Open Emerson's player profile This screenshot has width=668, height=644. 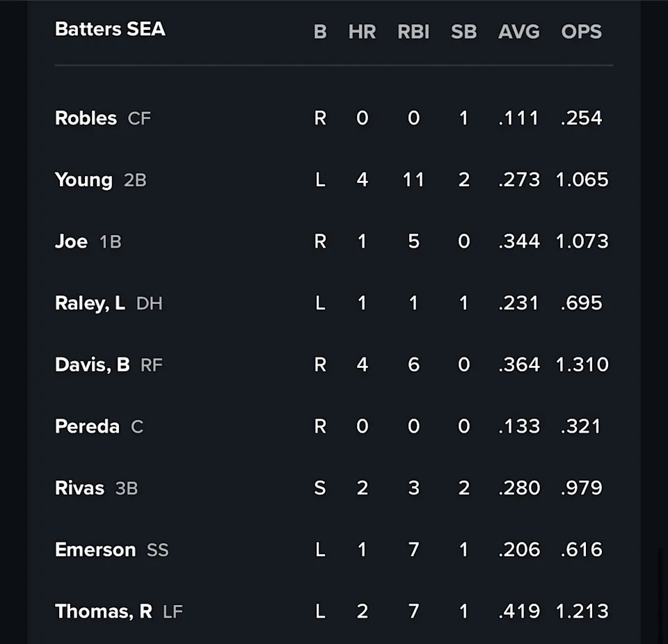point(95,549)
